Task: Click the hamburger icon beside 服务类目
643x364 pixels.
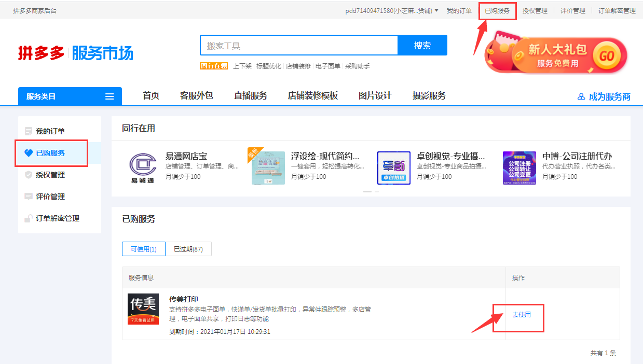Action: [110, 96]
